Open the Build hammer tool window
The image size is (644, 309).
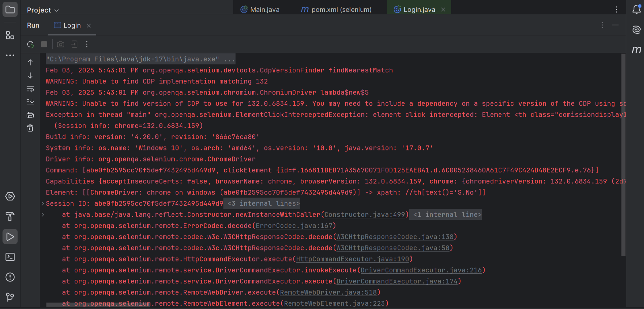[x=10, y=216]
